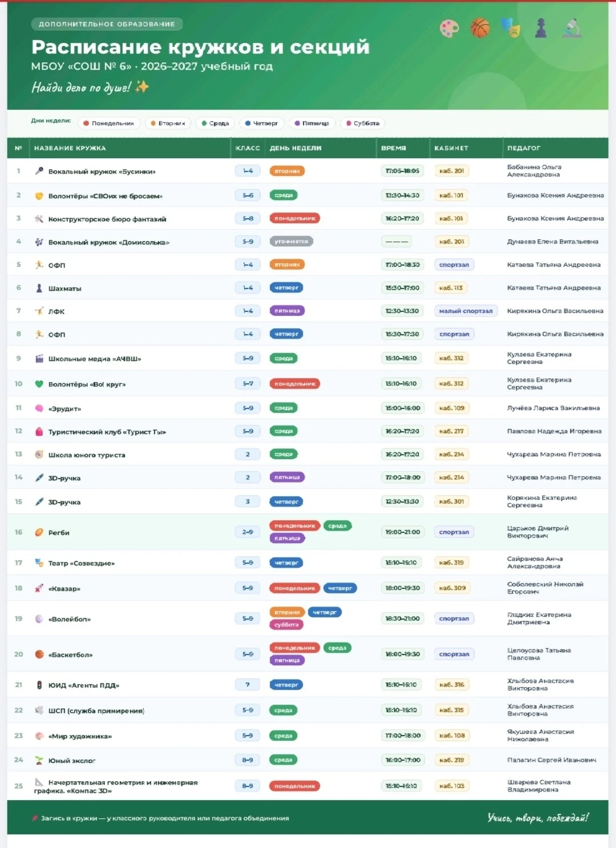Click the time 12:30–13:30 for ЛФК

coord(402,311)
